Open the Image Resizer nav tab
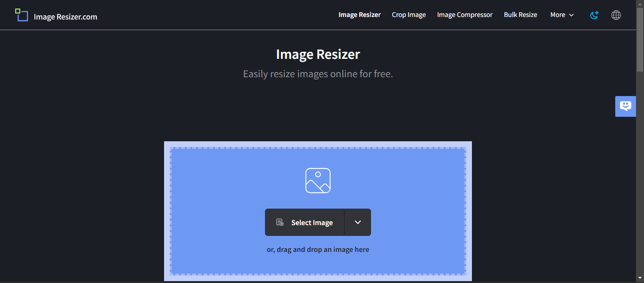 [360, 15]
